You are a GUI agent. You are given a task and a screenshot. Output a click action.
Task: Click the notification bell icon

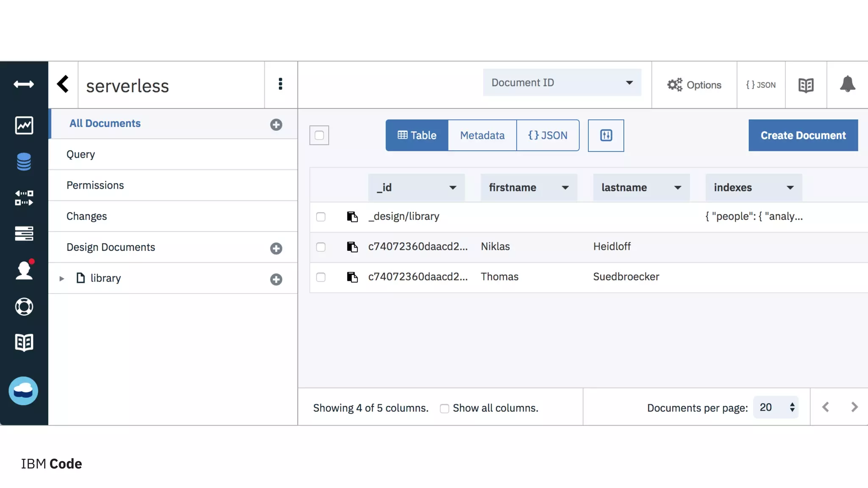(847, 84)
